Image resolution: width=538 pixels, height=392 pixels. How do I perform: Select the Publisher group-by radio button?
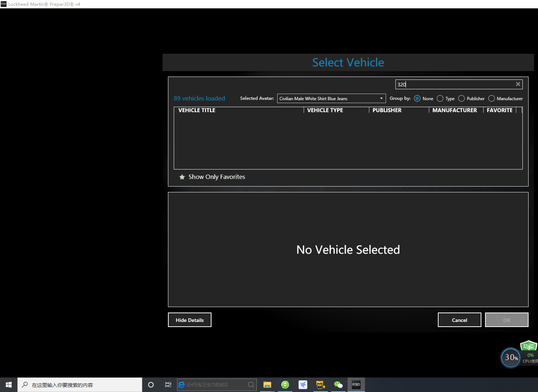[x=461, y=98]
